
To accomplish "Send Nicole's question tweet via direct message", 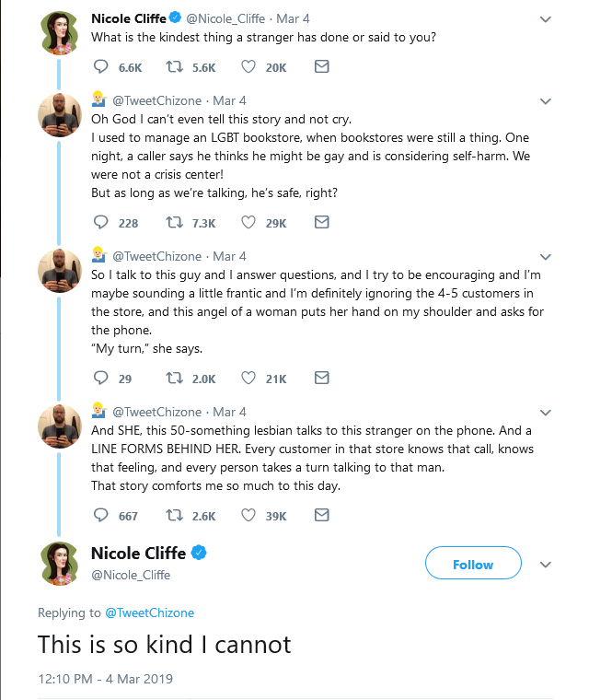I will tap(321, 67).
